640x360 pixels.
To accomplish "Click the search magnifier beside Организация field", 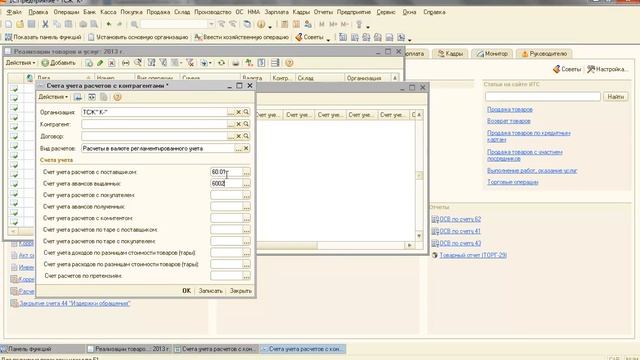I will click(246, 112).
